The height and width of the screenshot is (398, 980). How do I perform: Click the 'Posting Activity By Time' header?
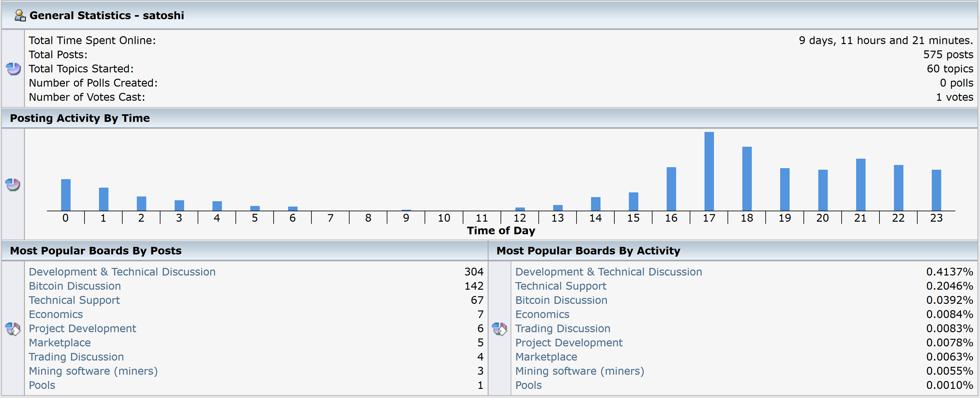click(x=80, y=118)
